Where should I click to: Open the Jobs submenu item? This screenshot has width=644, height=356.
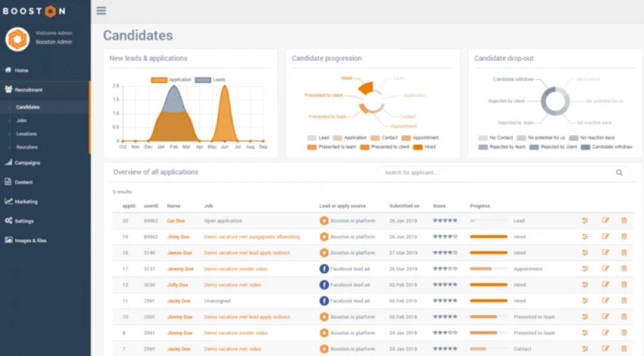21,120
